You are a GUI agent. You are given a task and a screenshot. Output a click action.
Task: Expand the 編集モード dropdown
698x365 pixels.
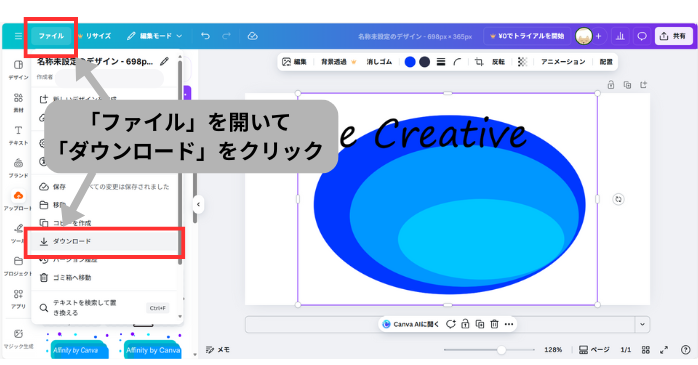(x=154, y=36)
